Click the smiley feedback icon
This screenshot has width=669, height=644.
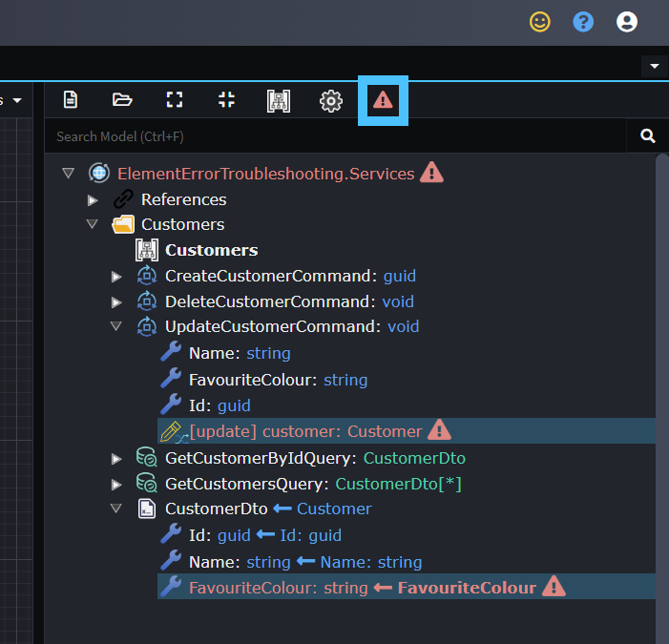coord(540,22)
